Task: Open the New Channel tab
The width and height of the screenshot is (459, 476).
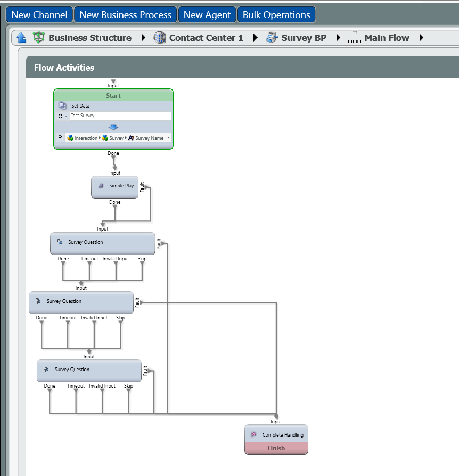Action: 39,15
